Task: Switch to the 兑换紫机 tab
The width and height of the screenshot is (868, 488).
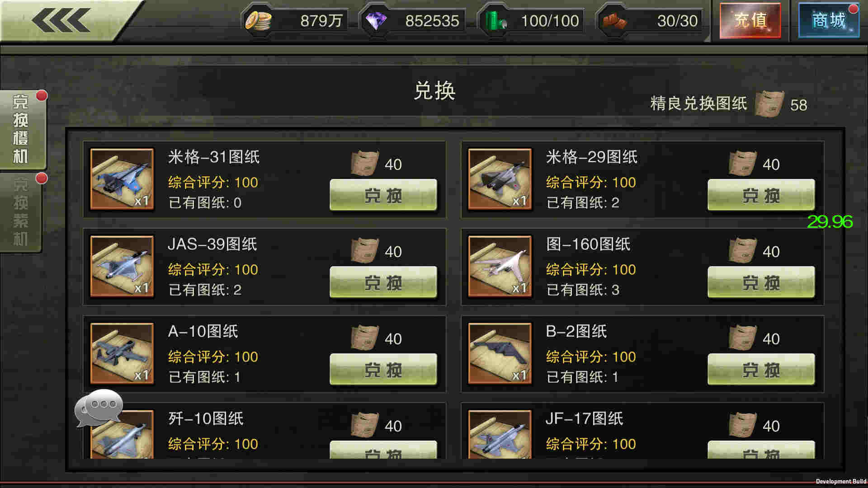Action: coord(21,212)
